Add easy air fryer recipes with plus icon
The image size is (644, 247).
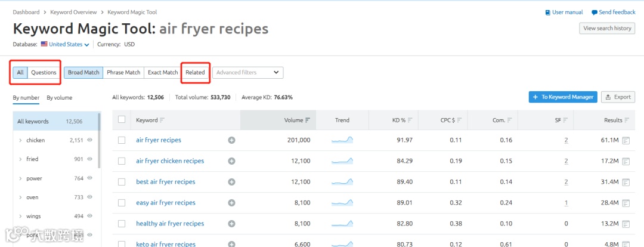point(231,203)
